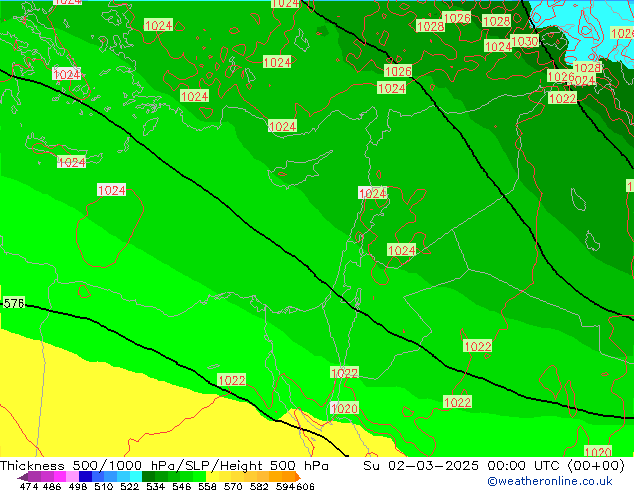Click legend value 534

155,486
